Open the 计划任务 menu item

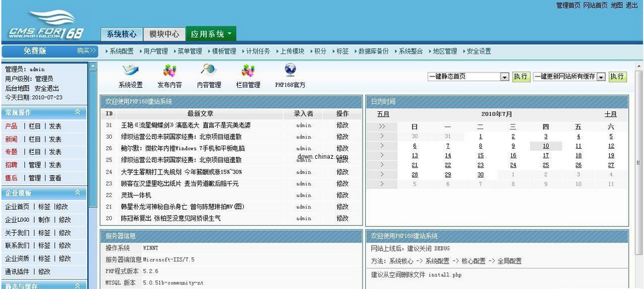(258, 52)
